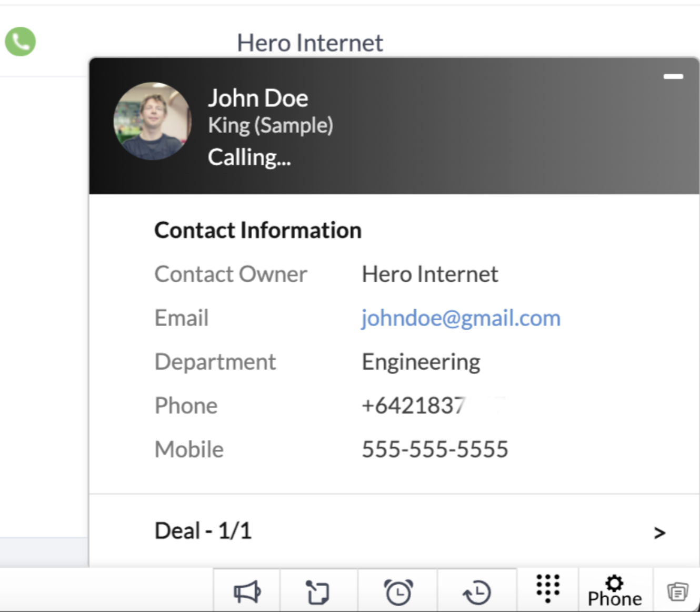Click the johndoe@gmail.com email link
Viewport: 700px width, 612px height.
[x=461, y=318]
